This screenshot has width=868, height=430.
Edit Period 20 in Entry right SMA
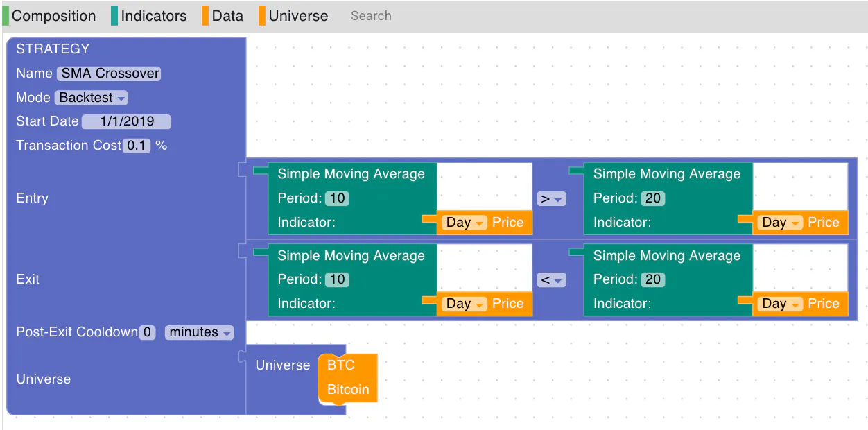point(653,198)
